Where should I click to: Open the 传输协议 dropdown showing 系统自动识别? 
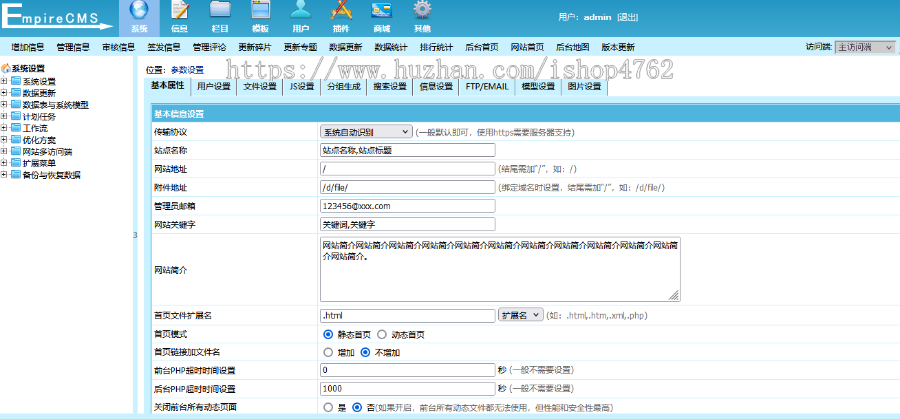click(366, 132)
